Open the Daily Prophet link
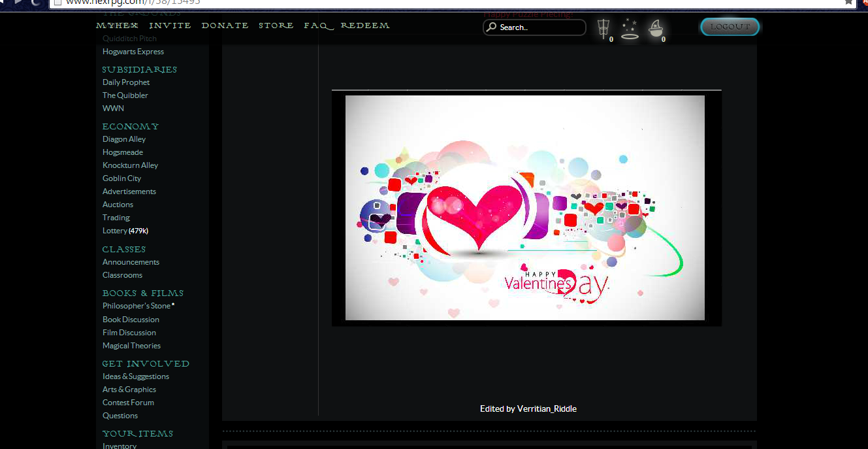 (126, 82)
